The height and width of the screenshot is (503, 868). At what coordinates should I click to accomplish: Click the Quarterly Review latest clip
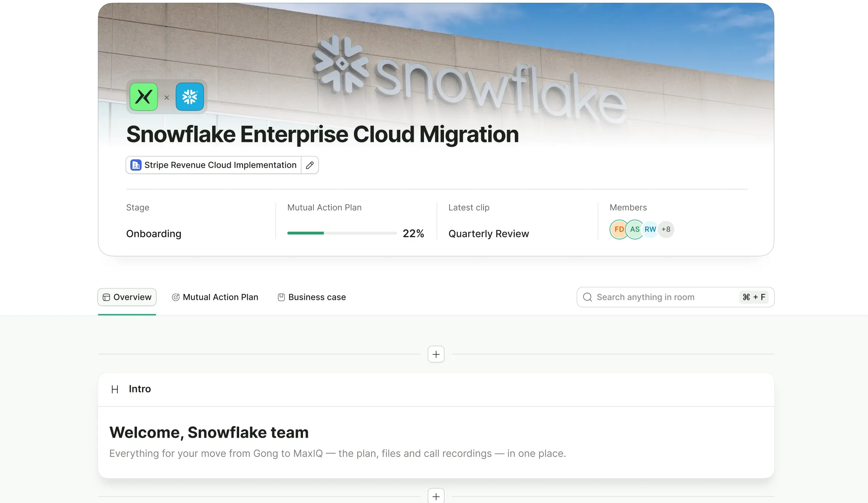[489, 234]
